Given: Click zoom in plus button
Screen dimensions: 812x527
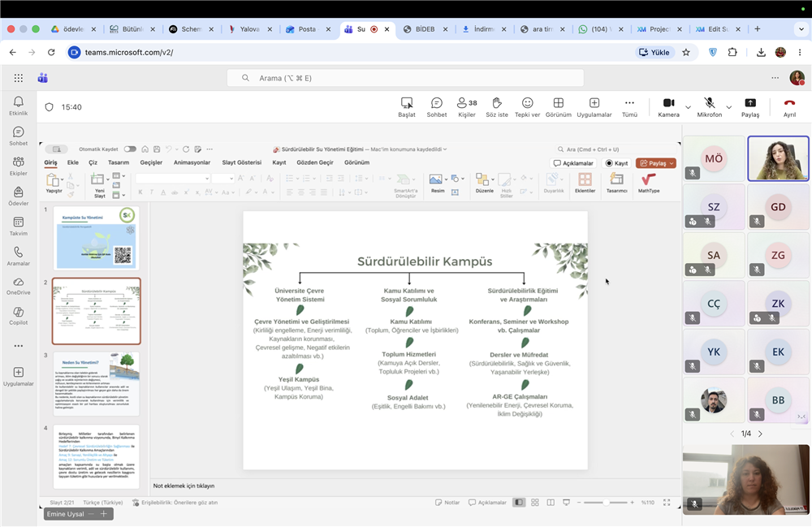Looking at the screenshot, I should tap(632, 502).
